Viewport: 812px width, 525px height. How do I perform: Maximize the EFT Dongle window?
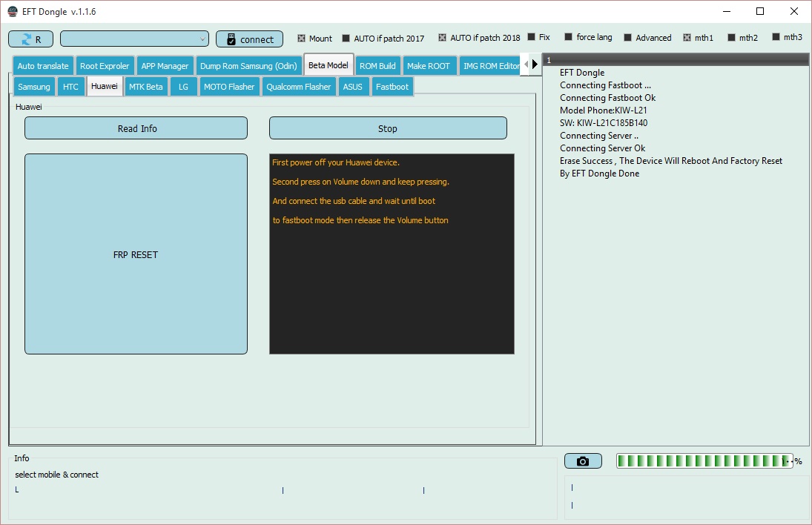tap(760, 11)
